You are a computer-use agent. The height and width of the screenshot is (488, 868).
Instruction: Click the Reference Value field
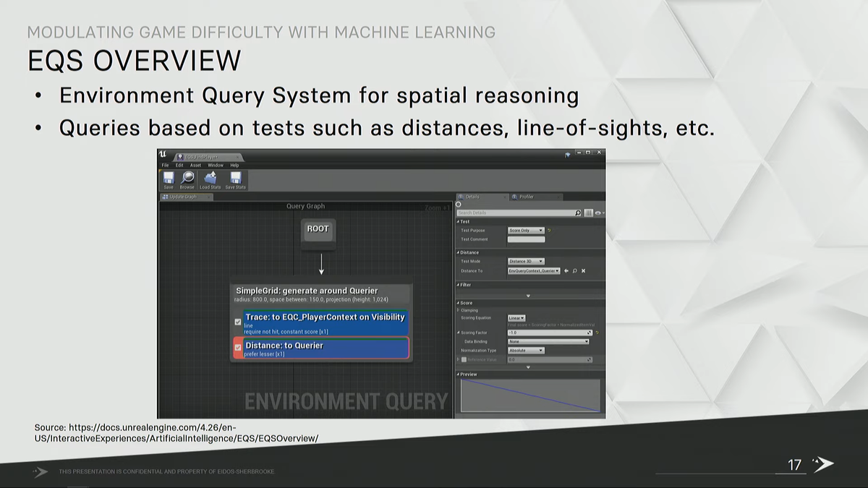point(550,359)
